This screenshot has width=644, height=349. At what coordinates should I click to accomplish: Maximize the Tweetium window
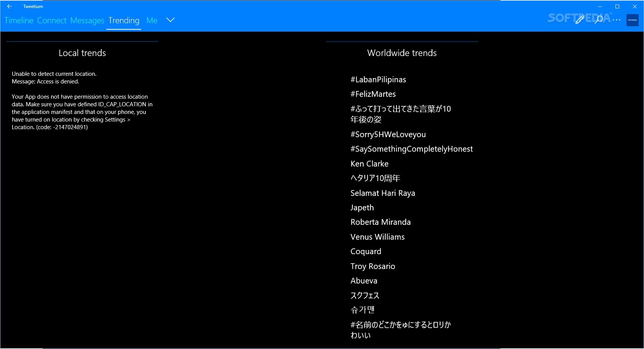coord(617,6)
